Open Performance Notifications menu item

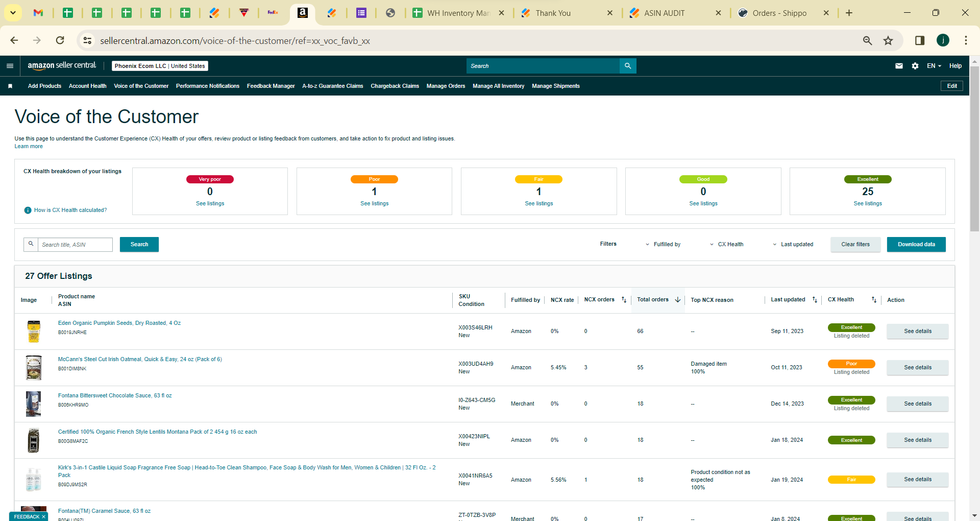[x=208, y=86]
